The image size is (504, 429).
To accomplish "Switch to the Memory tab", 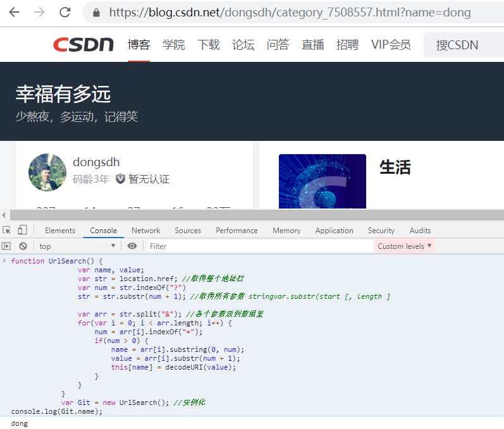I will 286,230.
